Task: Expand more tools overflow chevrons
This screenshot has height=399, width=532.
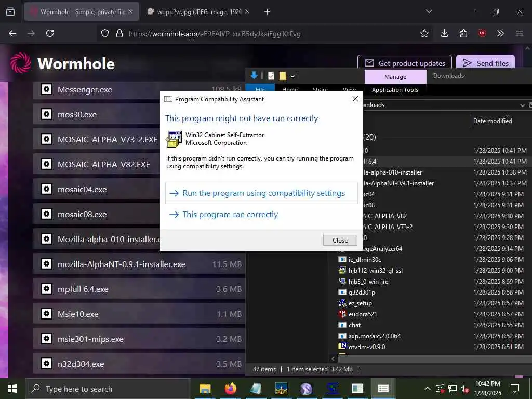Action: (500, 33)
